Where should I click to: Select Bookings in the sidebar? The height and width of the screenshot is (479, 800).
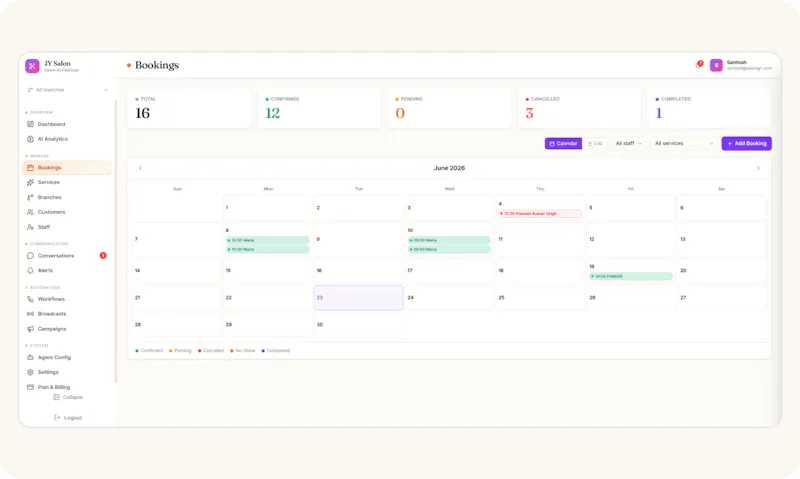[67, 167]
